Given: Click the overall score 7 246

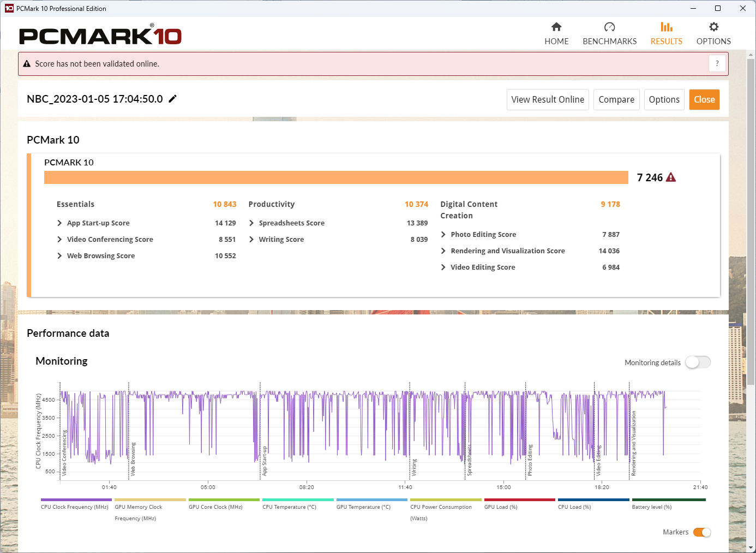Looking at the screenshot, I should (650, 177).
